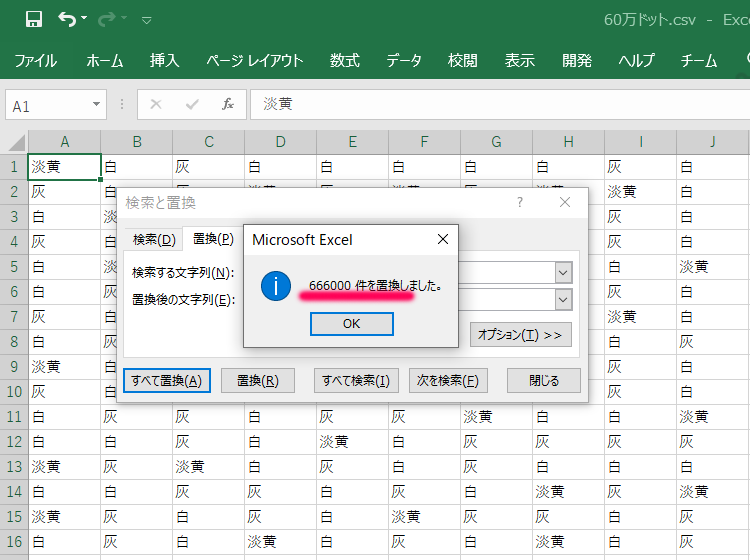
Task: Click the Redo arrow icon
Action: pyautogui.click(x=107, y=20)
